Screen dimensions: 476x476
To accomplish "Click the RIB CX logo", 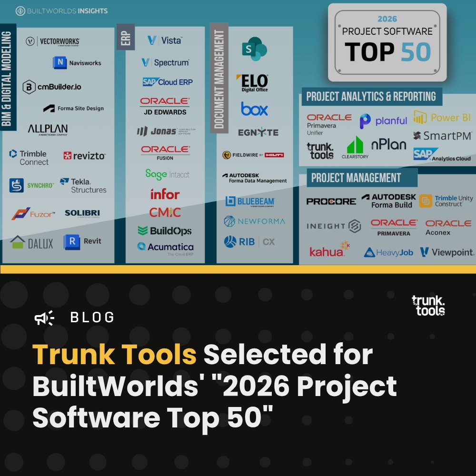I will (x=249, y=242).
